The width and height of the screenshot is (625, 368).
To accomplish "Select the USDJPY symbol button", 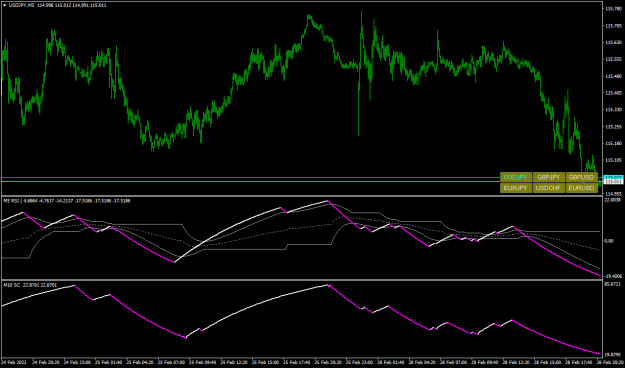I will [x=516, y=177].
